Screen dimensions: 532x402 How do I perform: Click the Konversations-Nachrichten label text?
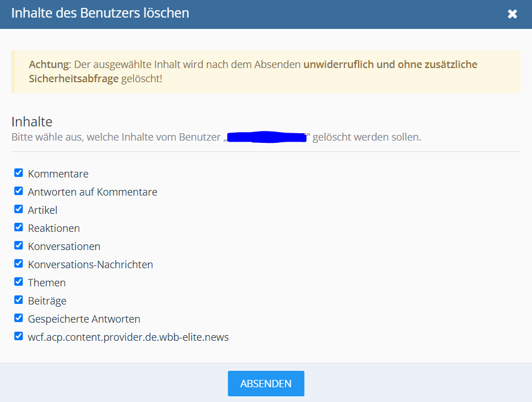(x=90, y=265)
